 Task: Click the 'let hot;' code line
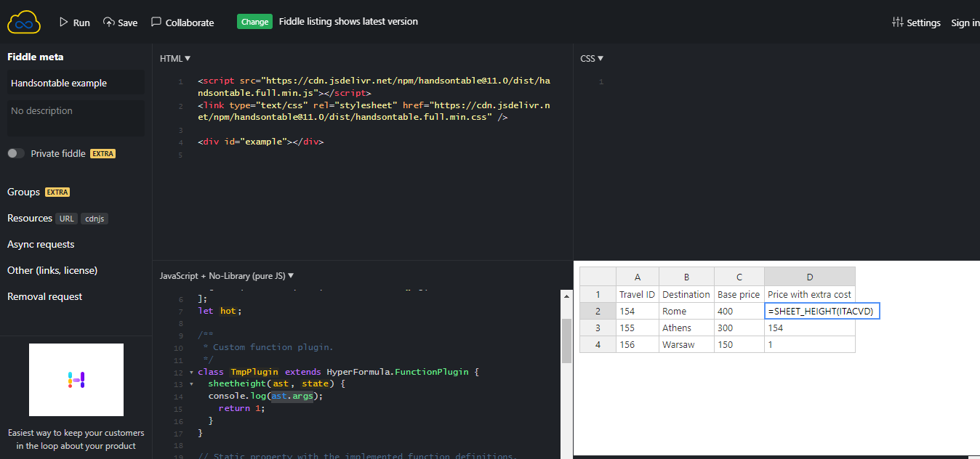pos(219,310)
